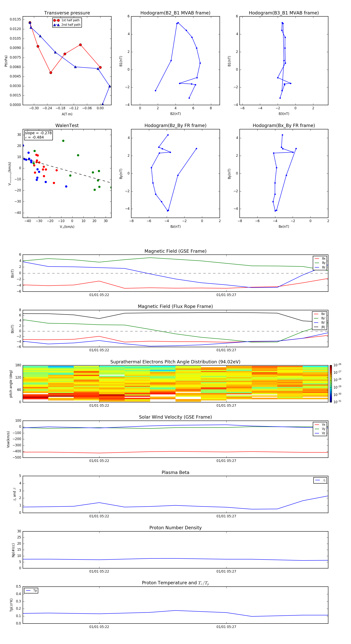Screen dimensions: 351x644
Task: Select the 'Vy' legend entry
Action: (x=320, y=429)
